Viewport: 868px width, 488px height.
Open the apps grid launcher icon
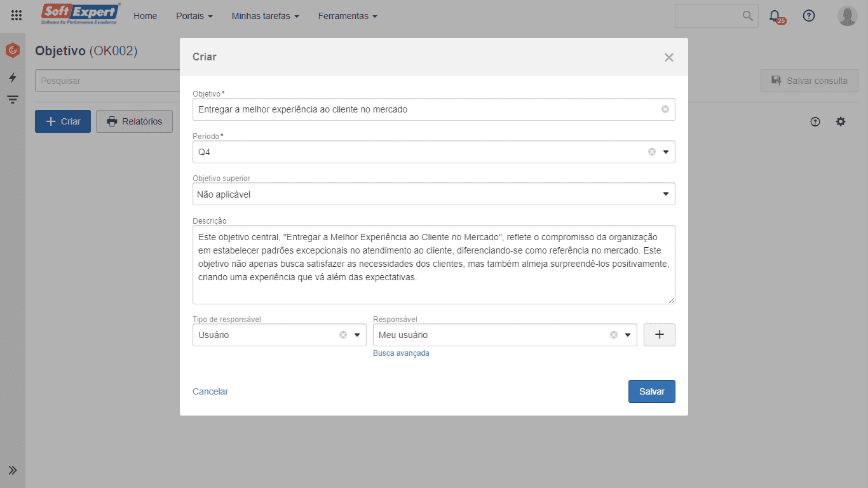click(x=17, y=16)
